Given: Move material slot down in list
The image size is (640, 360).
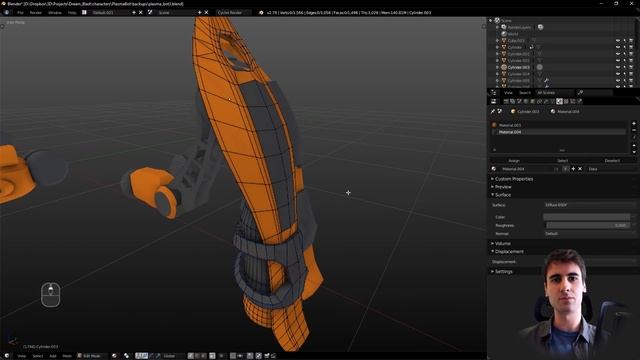Looking at the screenshot, I should click(634, 151).
